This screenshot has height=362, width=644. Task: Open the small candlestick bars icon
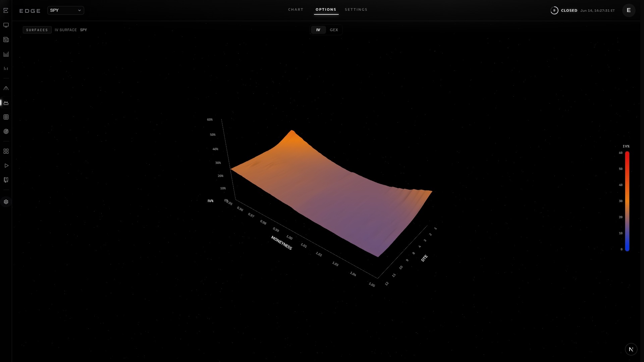pos(6,68)
